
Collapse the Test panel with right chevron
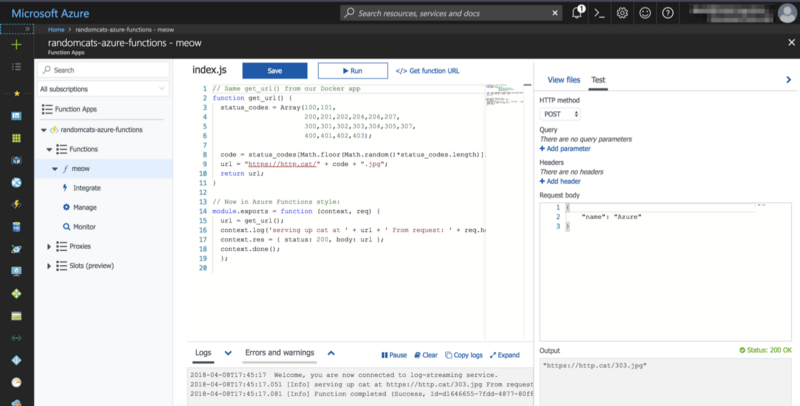pyautogui.click(x=788, y=80)
